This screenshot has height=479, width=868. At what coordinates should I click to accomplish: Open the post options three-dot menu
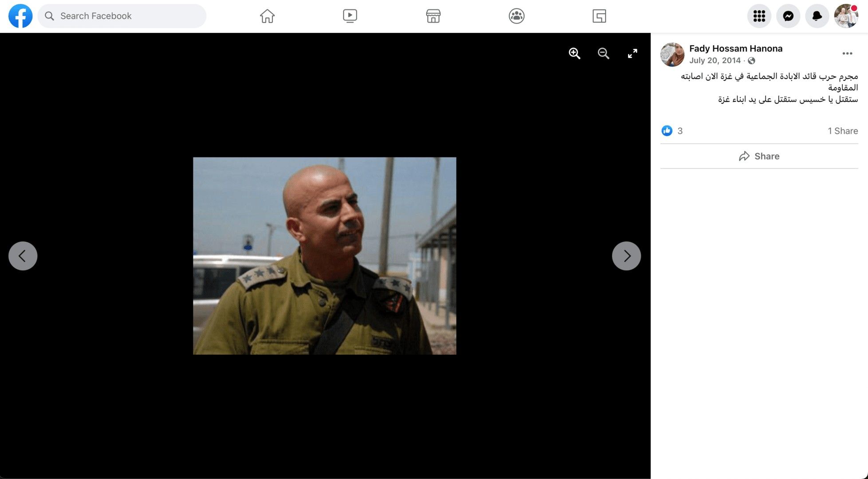coord(847,54)
